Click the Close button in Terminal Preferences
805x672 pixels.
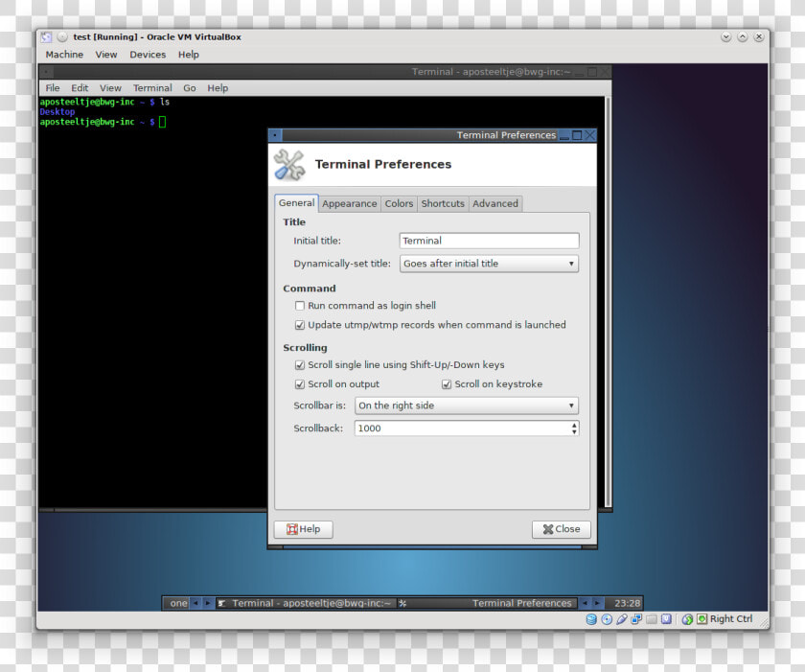pos(562,529)
